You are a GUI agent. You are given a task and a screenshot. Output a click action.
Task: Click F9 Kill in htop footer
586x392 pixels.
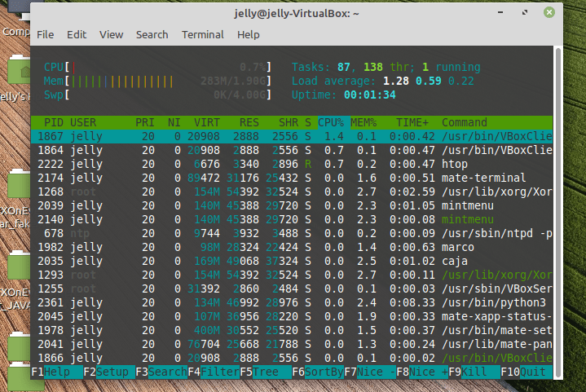(x=474, y=372)
